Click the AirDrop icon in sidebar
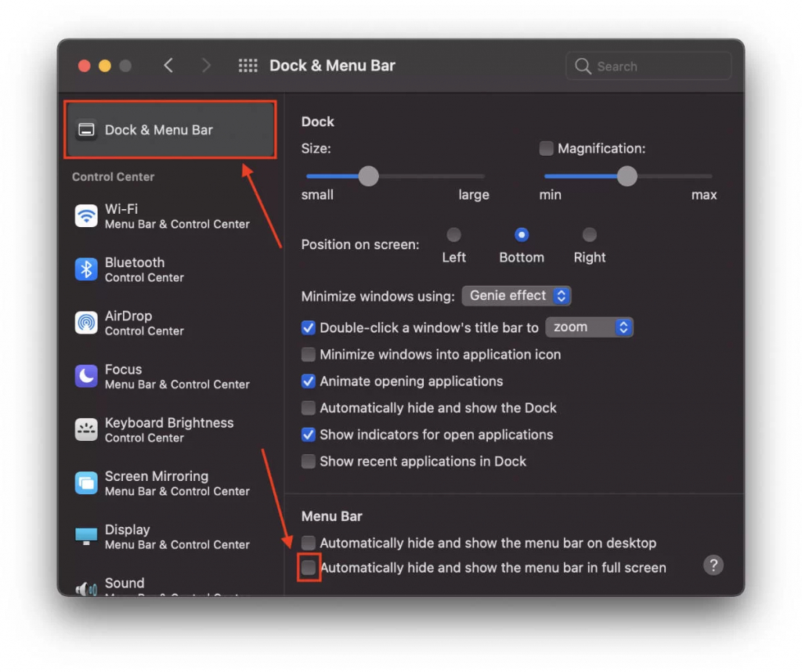 click(x=86, y=323)
